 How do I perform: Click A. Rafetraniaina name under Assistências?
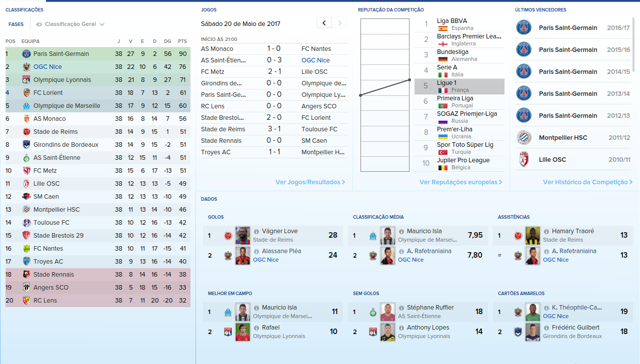click(574, 251)
